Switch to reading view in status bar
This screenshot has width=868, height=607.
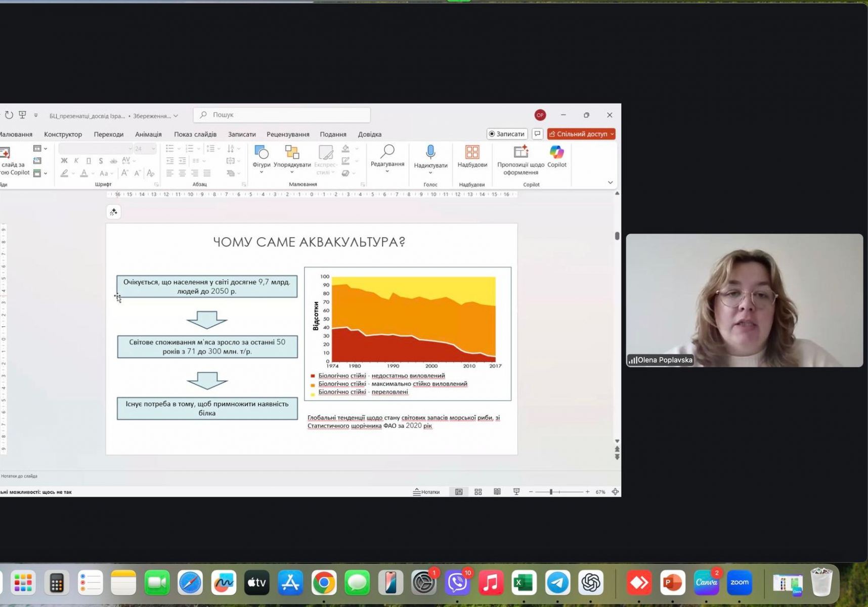point(497,492)
